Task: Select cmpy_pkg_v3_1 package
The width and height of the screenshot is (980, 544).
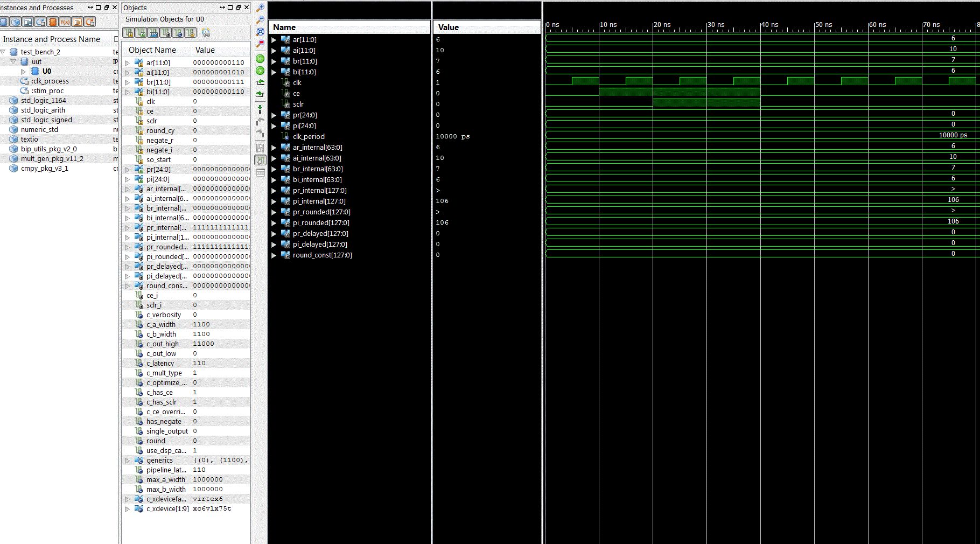Action: tap(44, 169)
